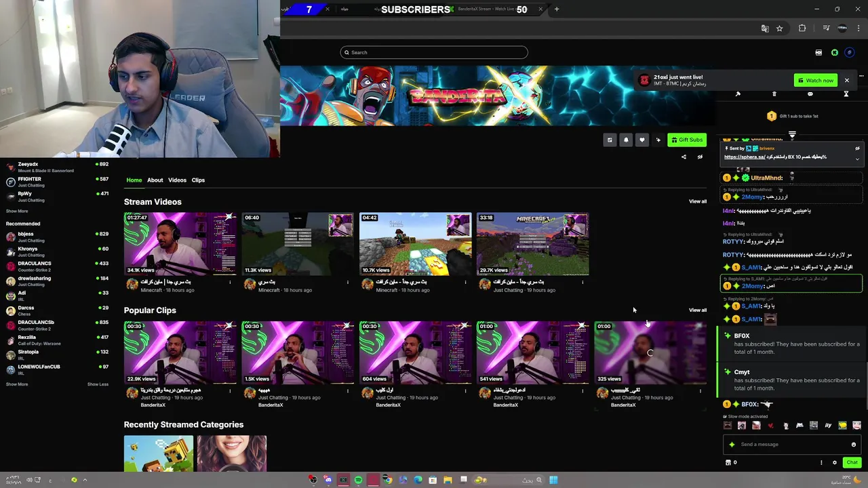
Task: Open the browser media controls icon
Action: (826, 28)
